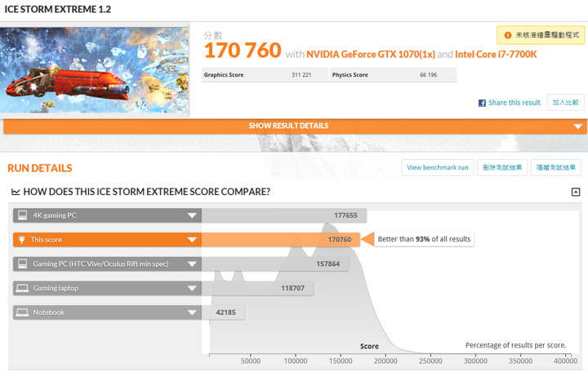Click the orange warning icon in the yellow badge
The image size is (588, 372).
(x=508, y=35)
